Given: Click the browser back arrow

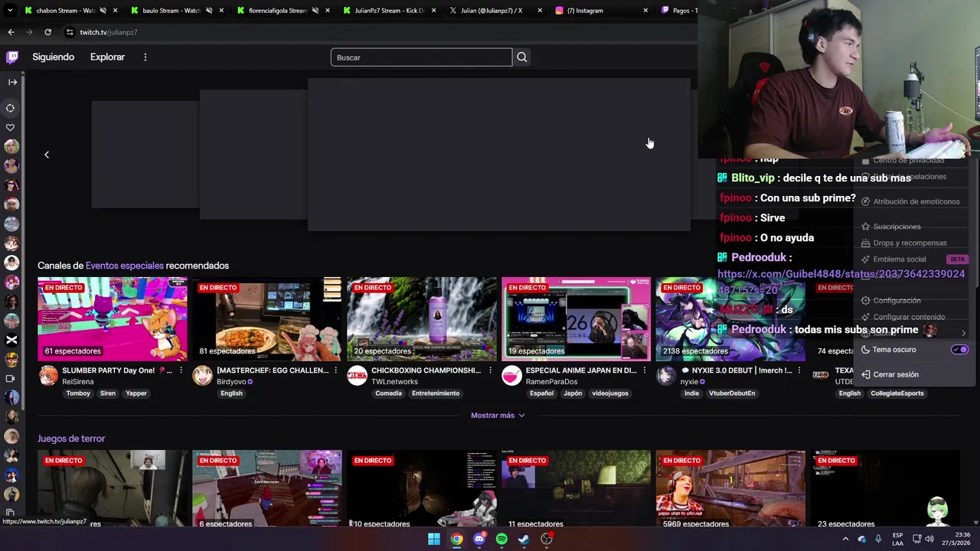Looking at the screenshot, I should click(x=11, y=32).
